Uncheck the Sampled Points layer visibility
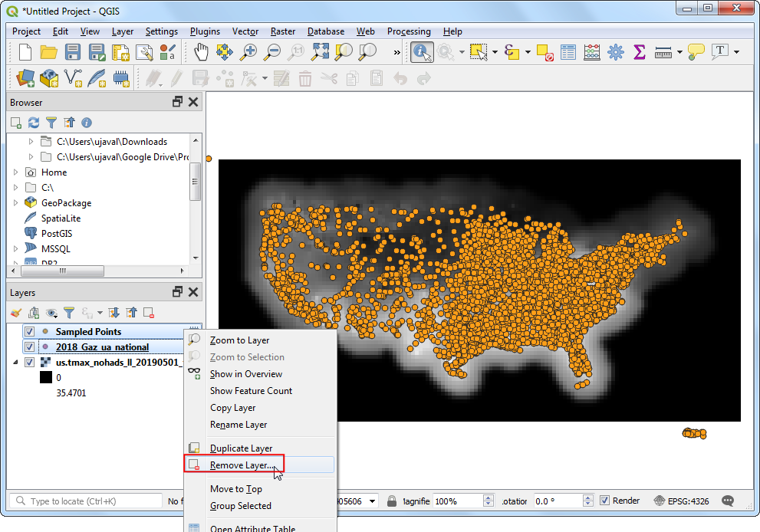This screenshot has height=532, width=760. (x=30, y=332)
